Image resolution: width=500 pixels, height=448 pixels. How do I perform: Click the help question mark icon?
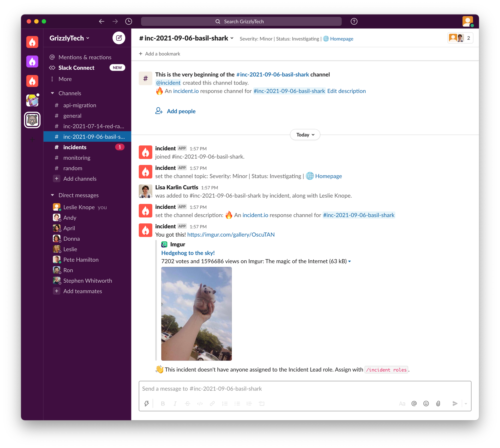click(354, 21)
